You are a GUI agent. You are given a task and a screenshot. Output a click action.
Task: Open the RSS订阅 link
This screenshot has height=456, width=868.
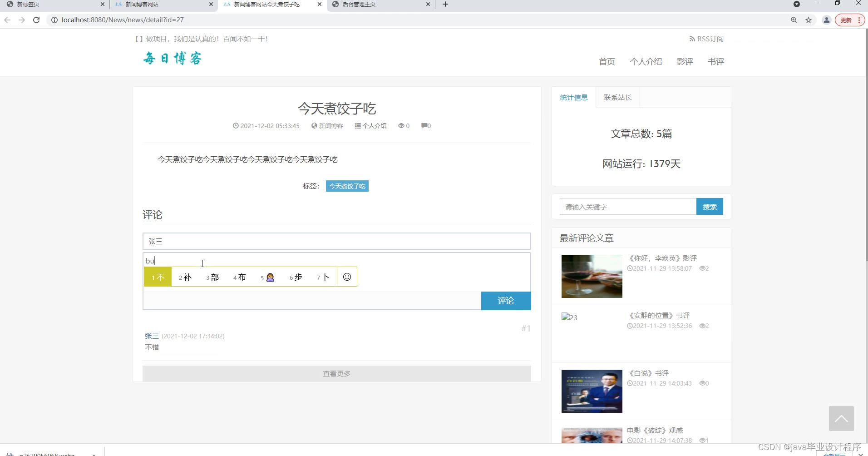pos(706,39)
